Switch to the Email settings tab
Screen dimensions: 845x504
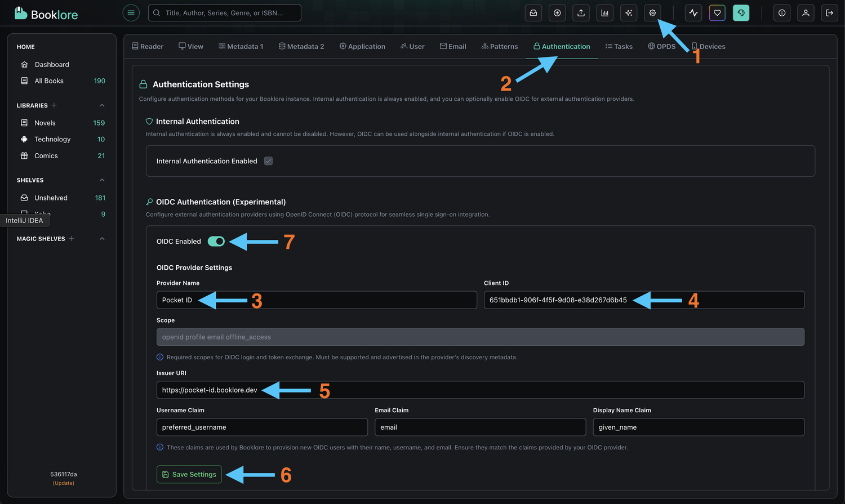453,46
